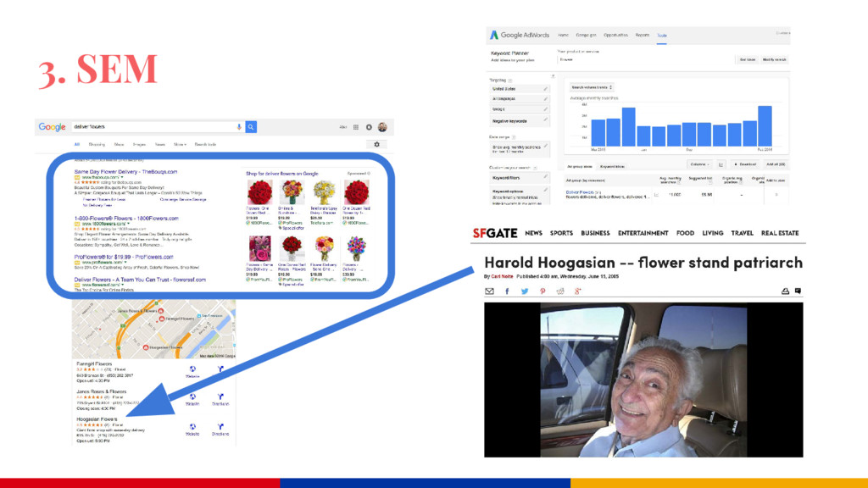Viewport: 868px width, 488px height.
Task: Share article on Pinterest icon
Action: pyautogui.click(x=542, y=291)
